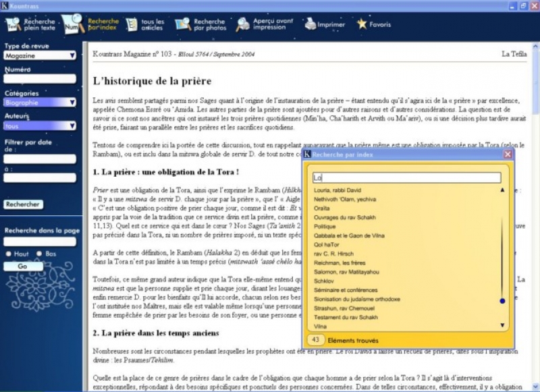
Task: Open the tous les articles icon
Action: (x=132, y=24)
